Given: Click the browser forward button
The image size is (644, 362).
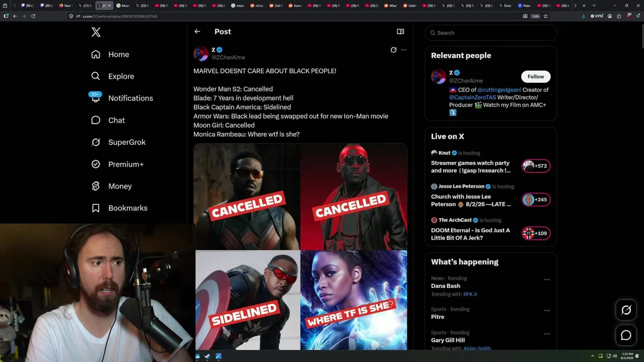Looking at the screenshot, I should 24,16.
